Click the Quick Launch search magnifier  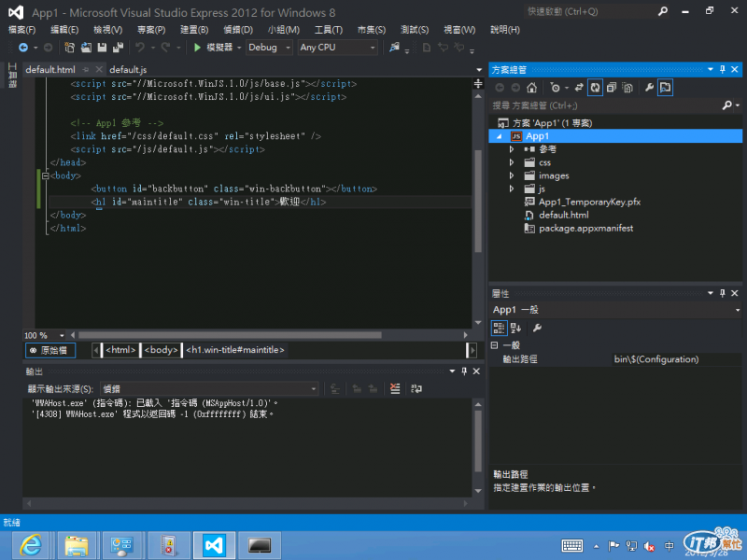tap(662, 11)
